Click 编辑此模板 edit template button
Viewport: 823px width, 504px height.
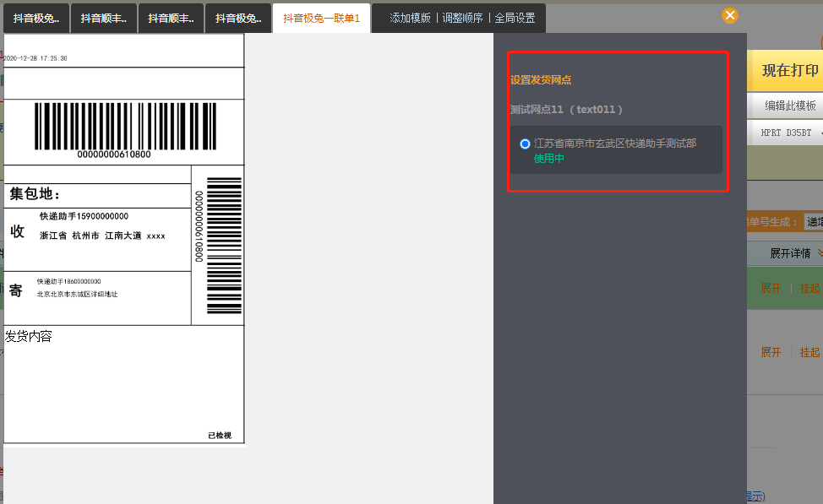pyautogui.click(x=785, y=106)
